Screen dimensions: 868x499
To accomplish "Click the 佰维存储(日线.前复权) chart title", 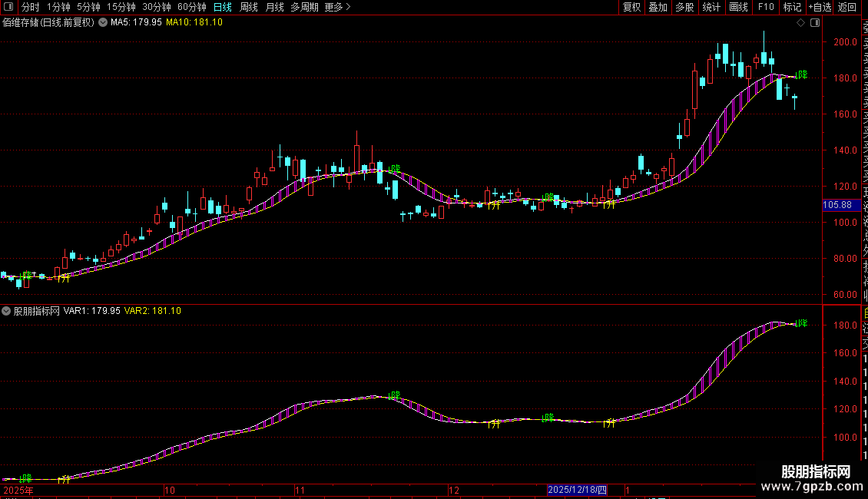I will coord(48,23).
